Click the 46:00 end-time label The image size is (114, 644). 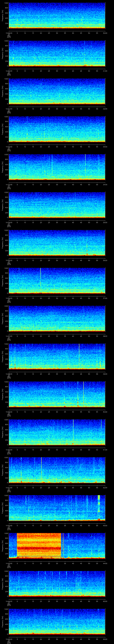(x=105, y=639)
